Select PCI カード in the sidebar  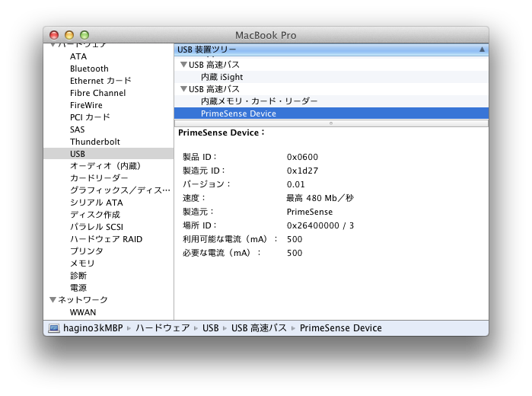[x=90, y=117]
